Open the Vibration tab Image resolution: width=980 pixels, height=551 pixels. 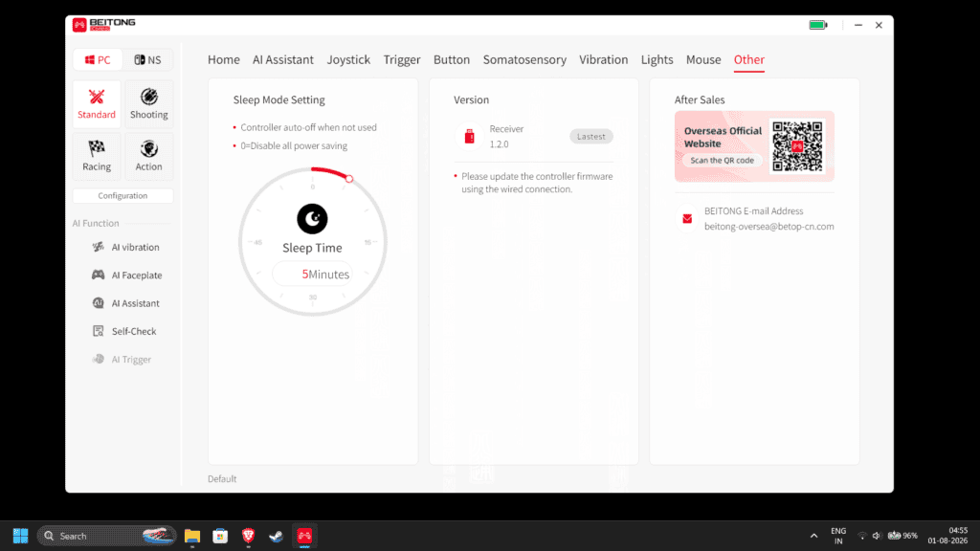603,60
